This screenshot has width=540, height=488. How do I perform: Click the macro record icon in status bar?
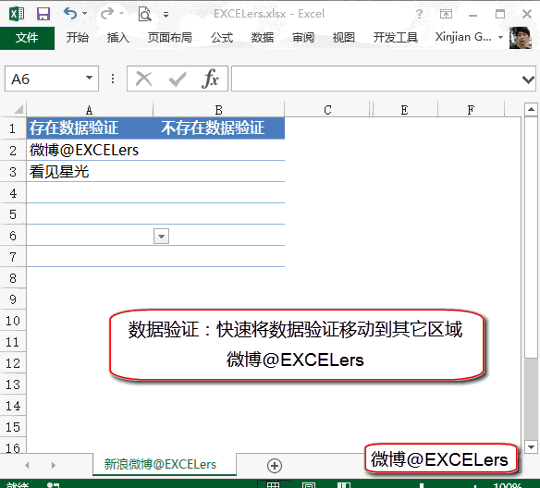pyautogui.click(x=53, y=485)
